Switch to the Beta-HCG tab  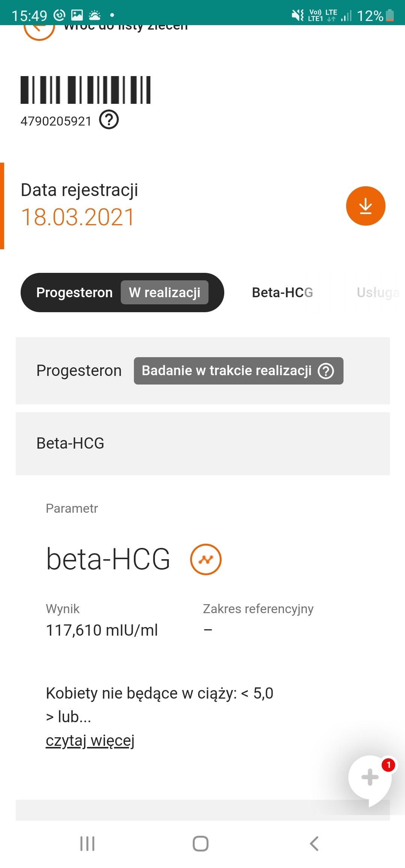[282, 292]
